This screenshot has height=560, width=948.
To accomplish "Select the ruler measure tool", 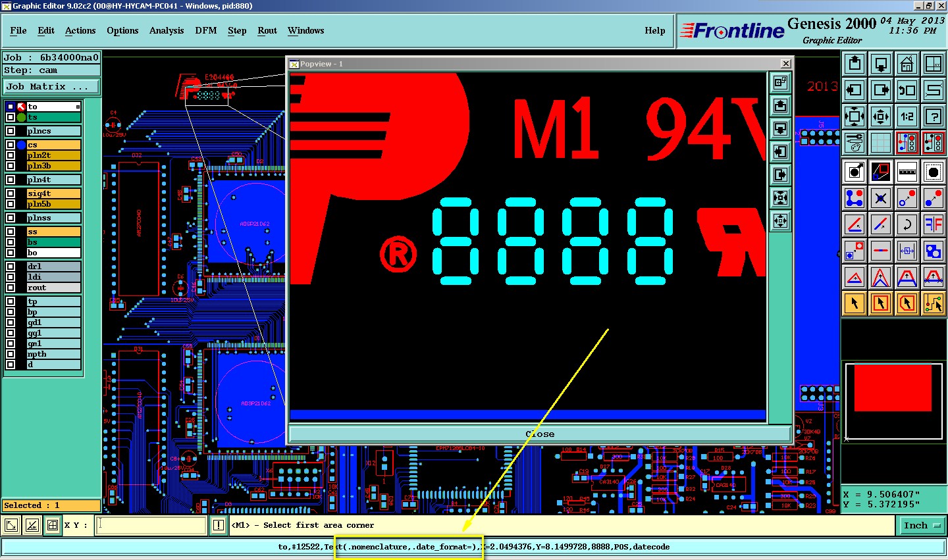I will [x=907, y=172].
